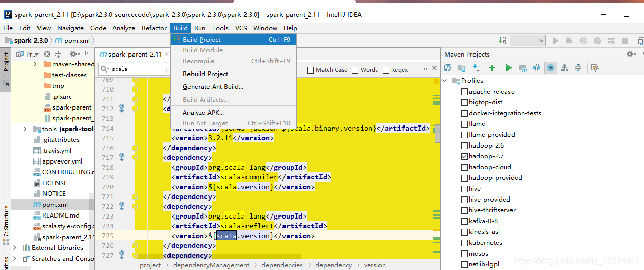The height and width of the screenshot is (270, 644).
Task: Click version in editor breadcrumb
Action: tap(375, 265)
